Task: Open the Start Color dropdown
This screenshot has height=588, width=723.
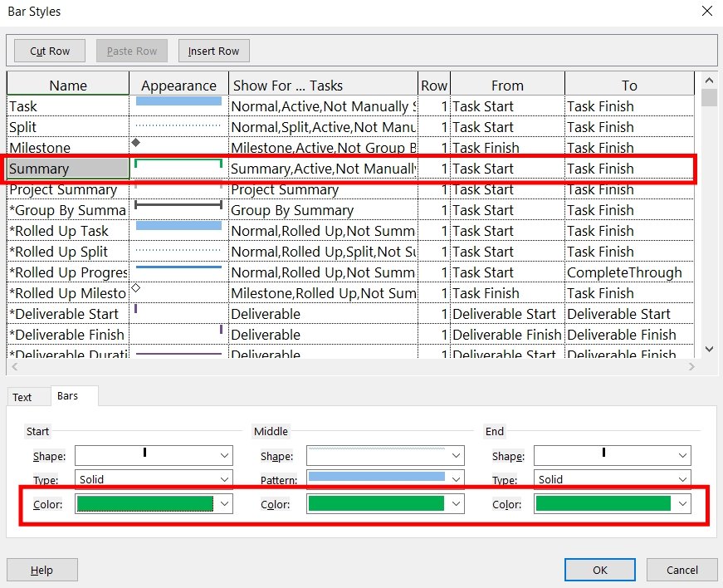Action: (x=225, y=503)
